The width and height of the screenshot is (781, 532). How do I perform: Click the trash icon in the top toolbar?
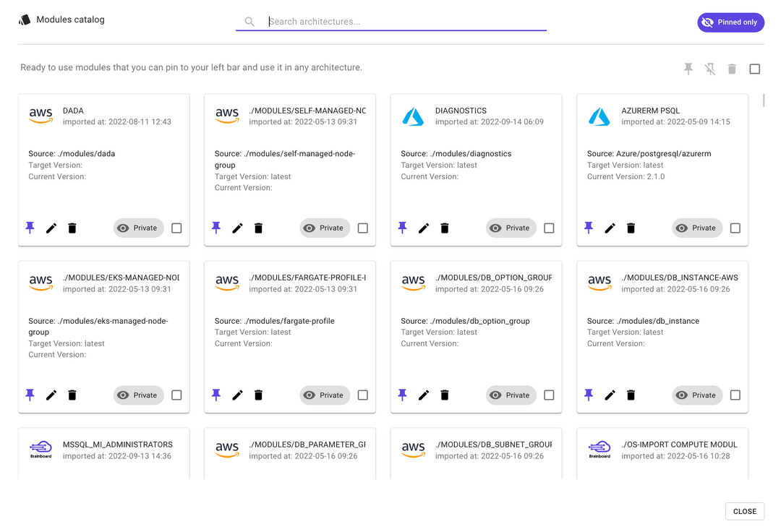pyautogui.click(x=732, y=69)
